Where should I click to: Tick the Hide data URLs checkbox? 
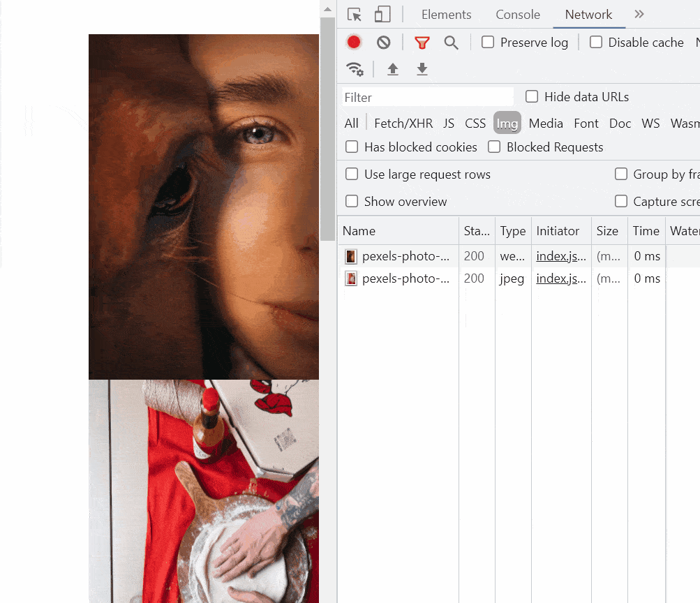point(532,96)
